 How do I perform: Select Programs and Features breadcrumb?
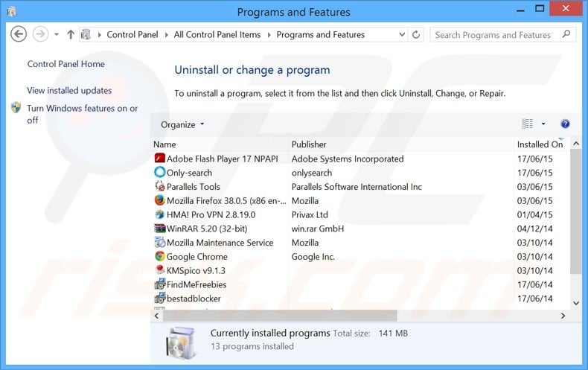pos(321,34)
